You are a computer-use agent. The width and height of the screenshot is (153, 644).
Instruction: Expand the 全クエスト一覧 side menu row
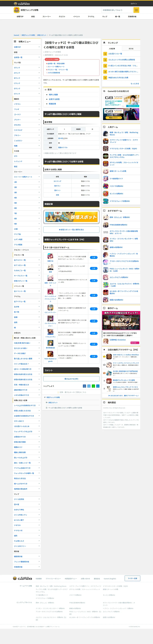[x=27, y=260]
